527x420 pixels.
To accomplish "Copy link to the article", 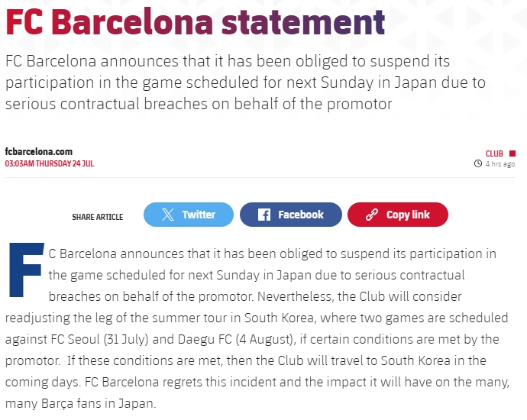I will coord(398,215).
